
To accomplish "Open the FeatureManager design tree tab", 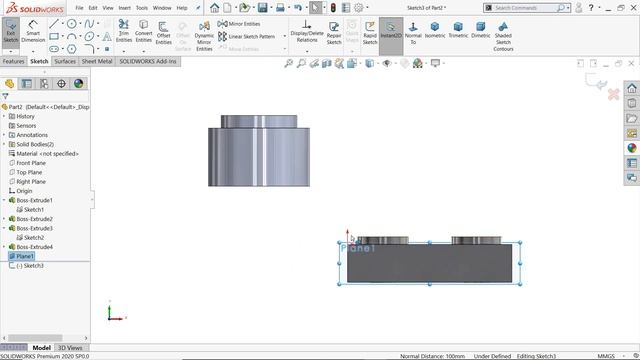I will coord(9,84).
